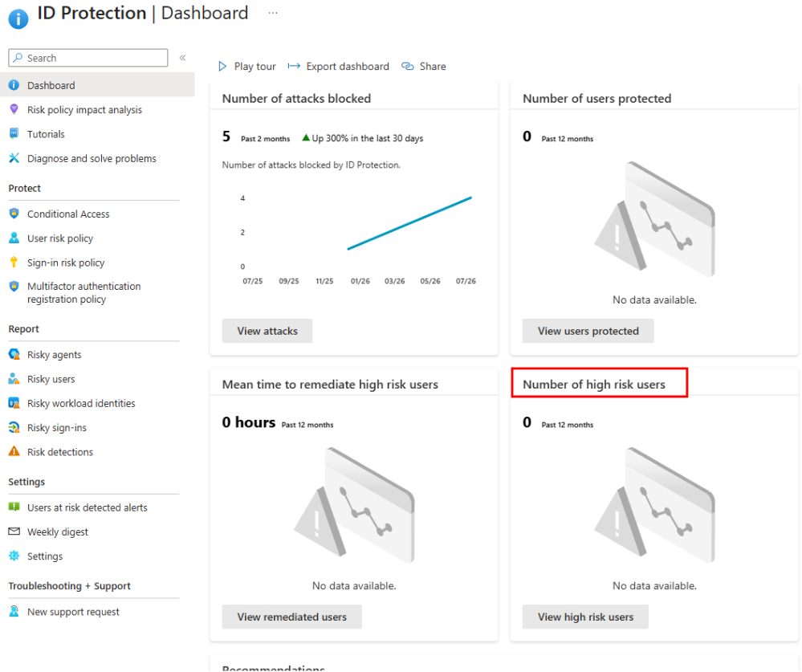The height and width of the screenshot is (672, 802).
Task: Play the dashboard tour
Action: [247, 67]
